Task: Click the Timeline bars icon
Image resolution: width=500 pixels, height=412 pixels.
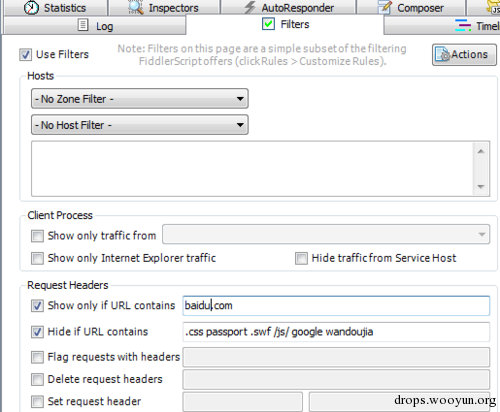Action: (x=463, y=25)
